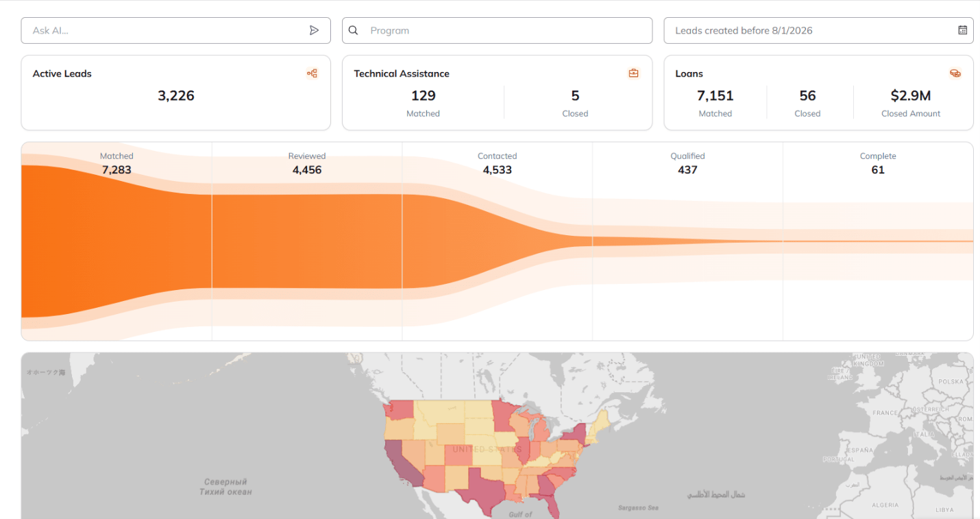Click the Technical Assistance briefcase icon
The image size is (980, 519).
click(x=633, y=73)
